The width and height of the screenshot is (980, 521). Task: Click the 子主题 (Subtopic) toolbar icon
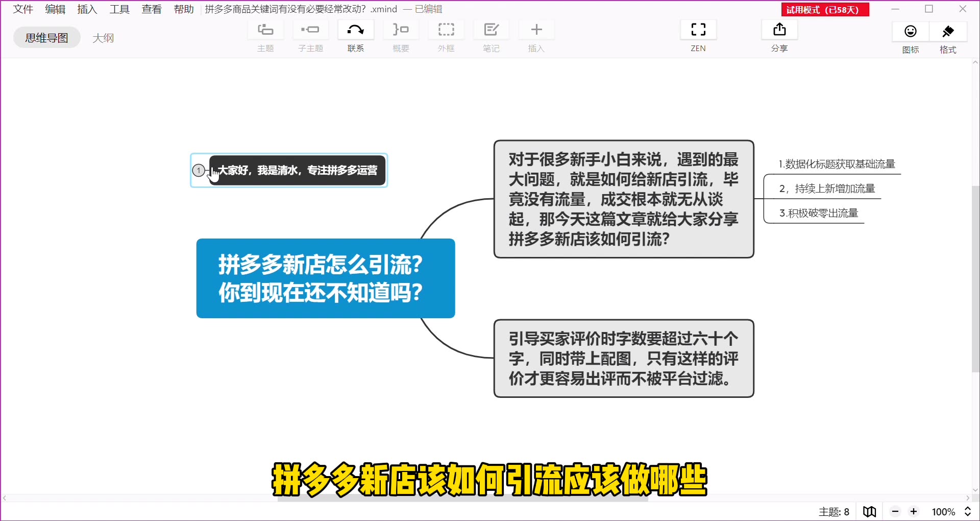click(310, 30)
